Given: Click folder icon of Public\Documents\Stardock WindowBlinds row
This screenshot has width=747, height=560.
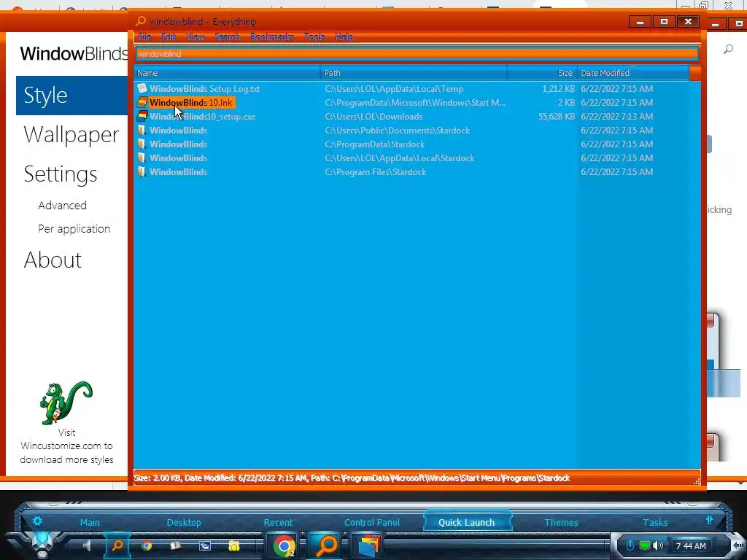Looking at the screenshot, I should click(142, 130).
